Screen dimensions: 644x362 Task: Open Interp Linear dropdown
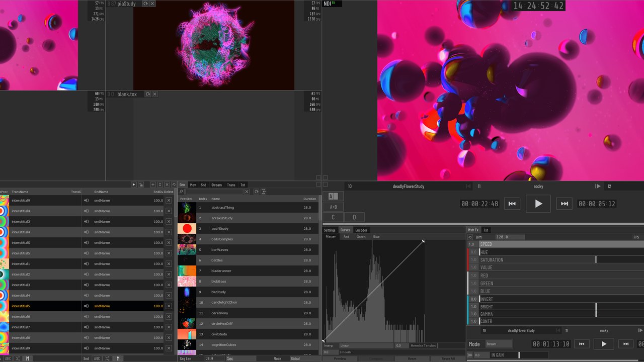point(366,345)
